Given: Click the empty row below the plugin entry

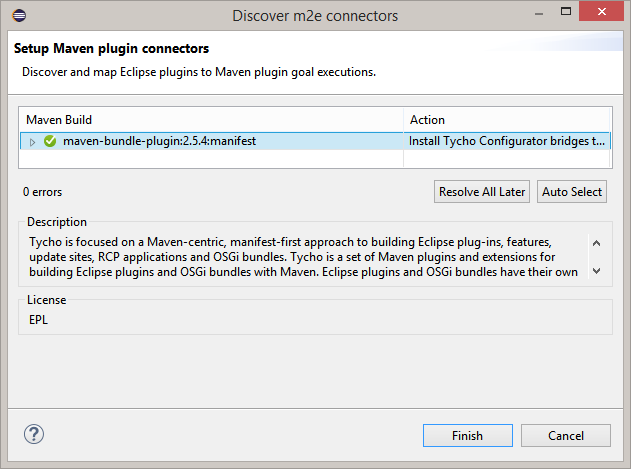Looking at the screenshot, I should [x=316, y=159].
